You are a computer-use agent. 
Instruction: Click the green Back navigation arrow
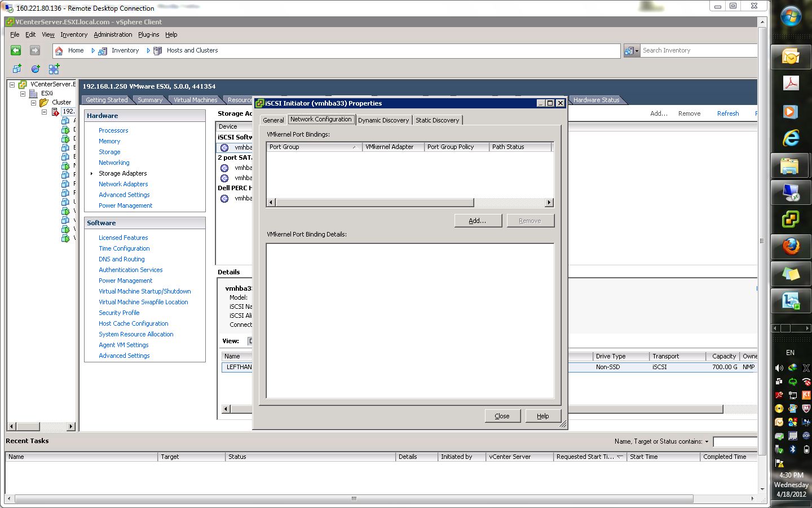16,50
